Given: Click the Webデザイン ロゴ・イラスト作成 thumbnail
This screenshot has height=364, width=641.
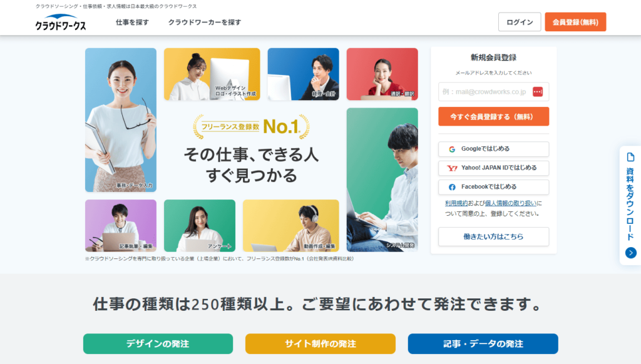Looking at the screenshot, I should 212,74.
